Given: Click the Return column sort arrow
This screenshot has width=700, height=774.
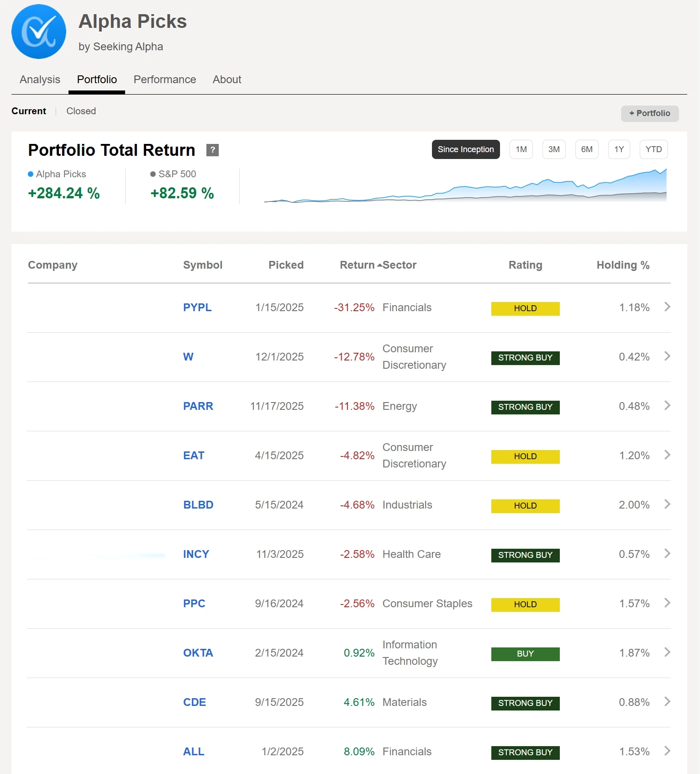Looking at the screenshot, I should (x=379, y=265).
